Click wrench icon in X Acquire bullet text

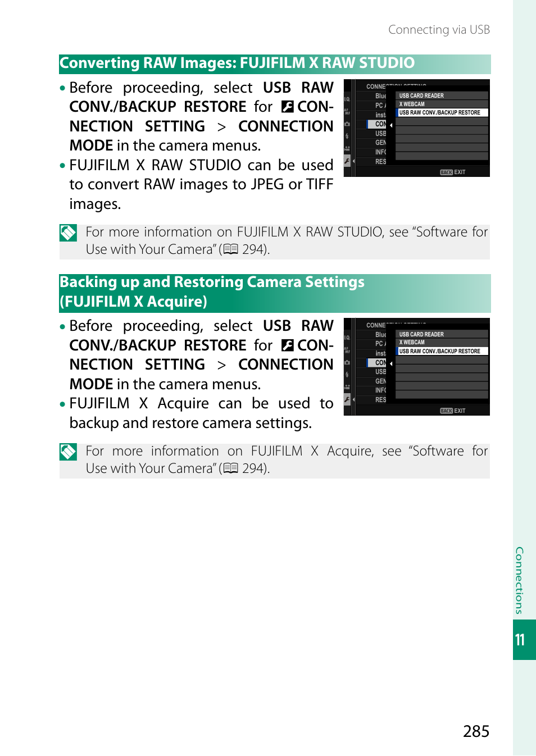coord(288,345)
